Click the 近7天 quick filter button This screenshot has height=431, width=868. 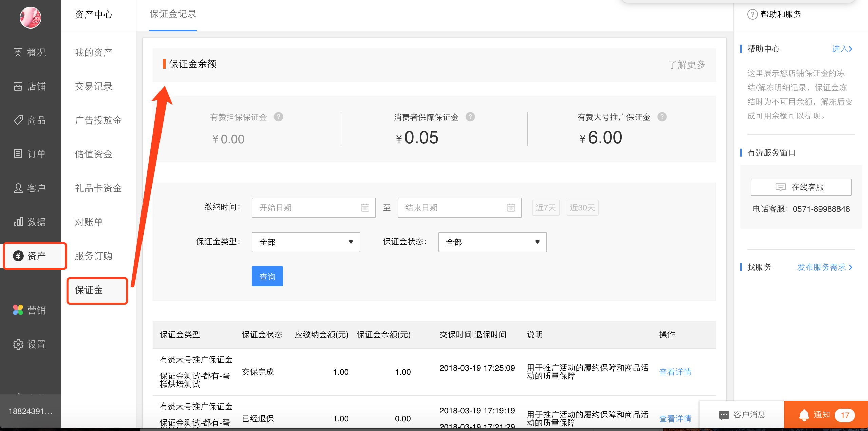click(546, 208)
